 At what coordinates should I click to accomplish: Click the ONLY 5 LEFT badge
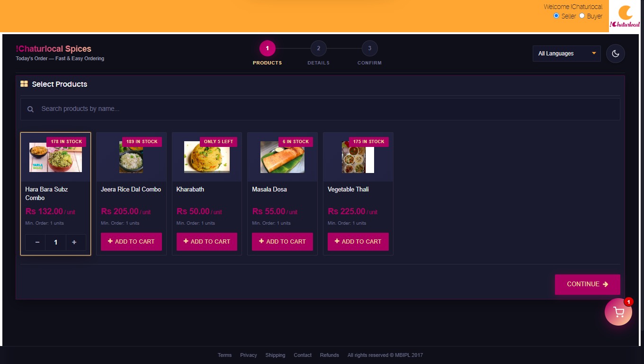(218, 142)
